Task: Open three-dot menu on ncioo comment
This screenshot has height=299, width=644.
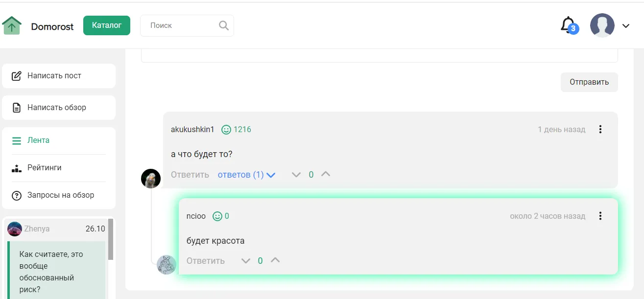Action: pos(600,216)
